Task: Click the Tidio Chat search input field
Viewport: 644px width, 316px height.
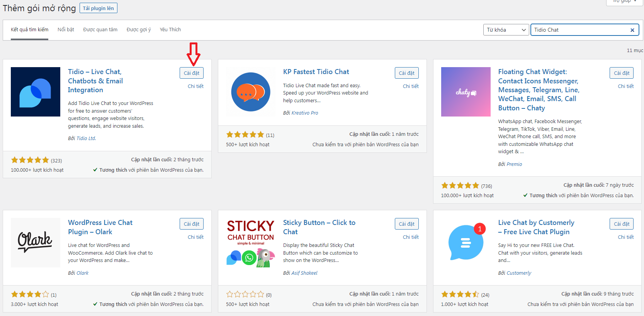Action: coord(579,30)
